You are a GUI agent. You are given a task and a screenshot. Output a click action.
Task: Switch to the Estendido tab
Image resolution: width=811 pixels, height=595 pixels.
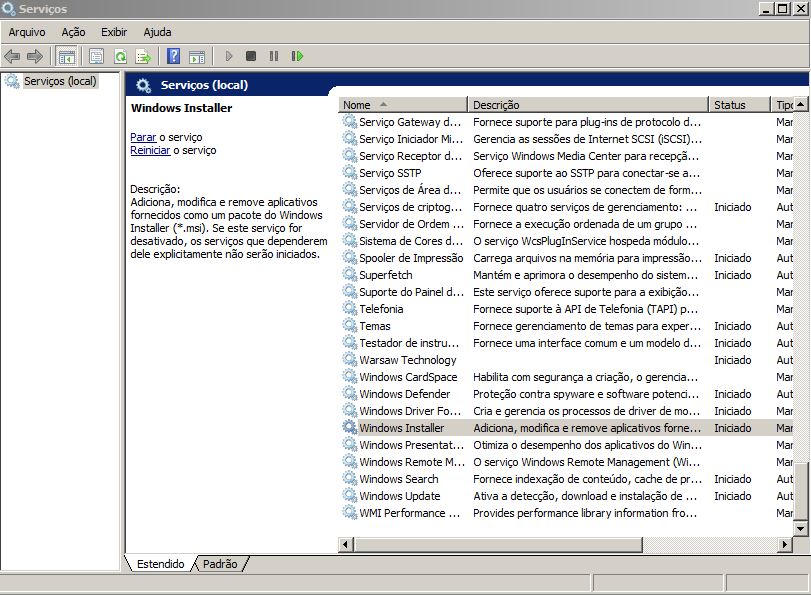tap(160, 564)
